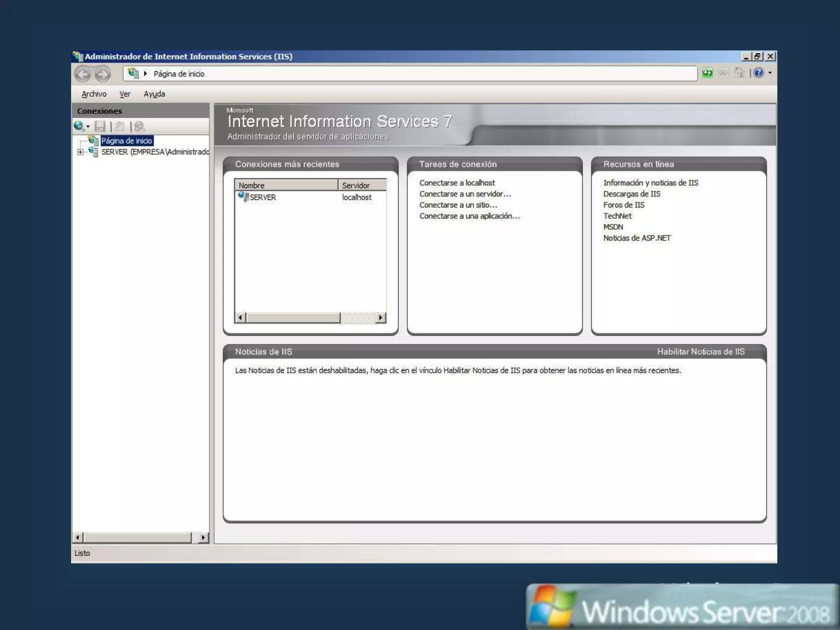
Task: Click the delete connection icon in Conexiones
Action: tap(139, 126)
